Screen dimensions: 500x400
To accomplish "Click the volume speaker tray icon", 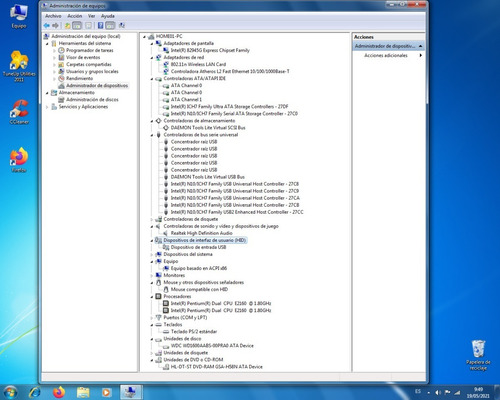I will click(438, 392).
